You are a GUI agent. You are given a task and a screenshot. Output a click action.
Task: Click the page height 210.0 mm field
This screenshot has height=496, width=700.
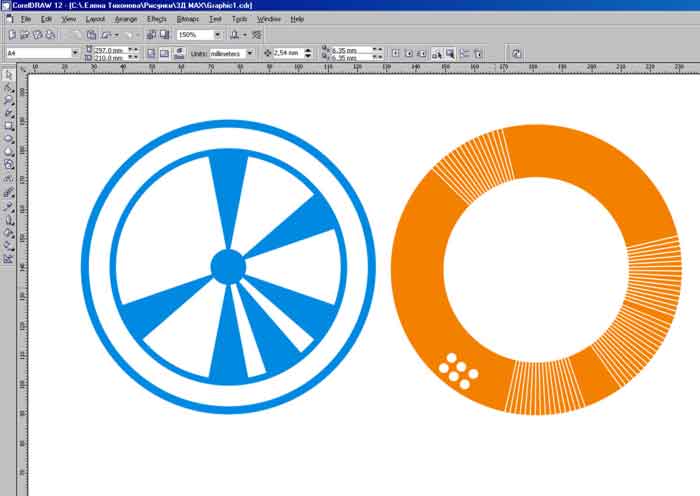tap(110, 58)
